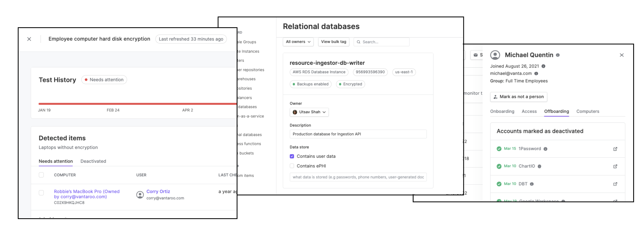Click the info icon next to ChartIO
The height and width of the screenshot is (232, 644).
tap(539, 166)
